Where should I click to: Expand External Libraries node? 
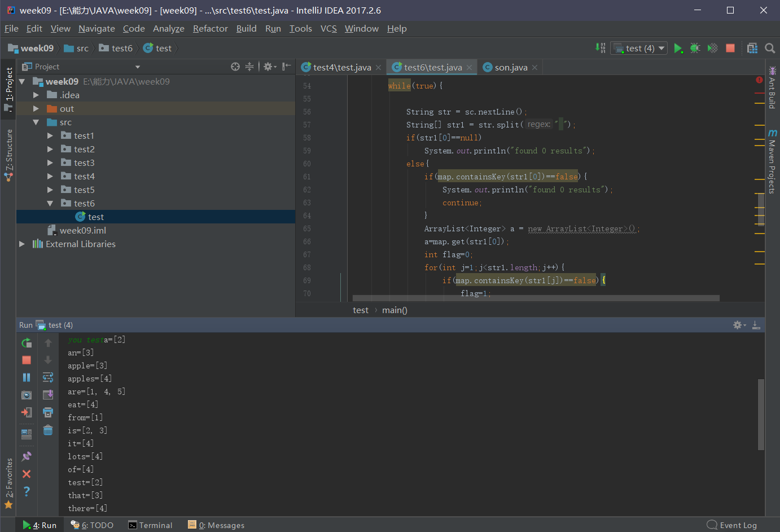pyautogui.click(x=22, y=244)
